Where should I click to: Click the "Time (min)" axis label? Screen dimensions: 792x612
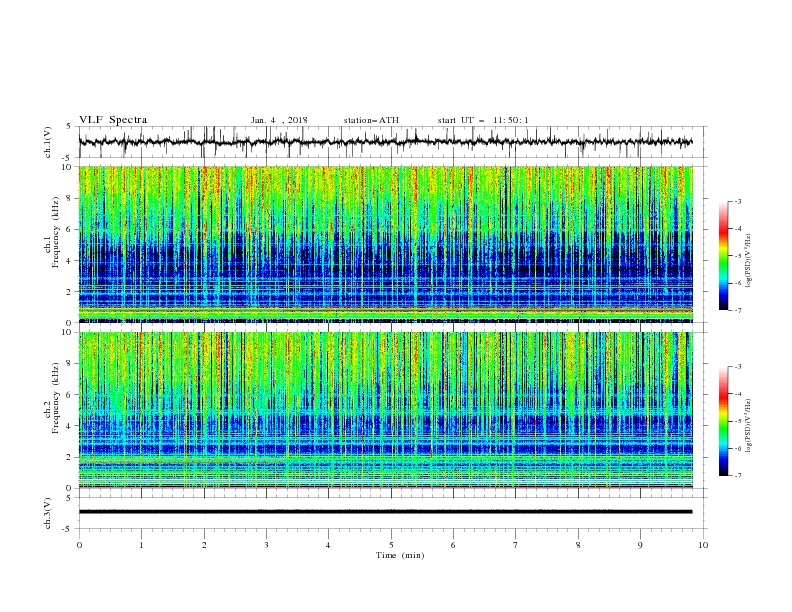coord(400,555)
